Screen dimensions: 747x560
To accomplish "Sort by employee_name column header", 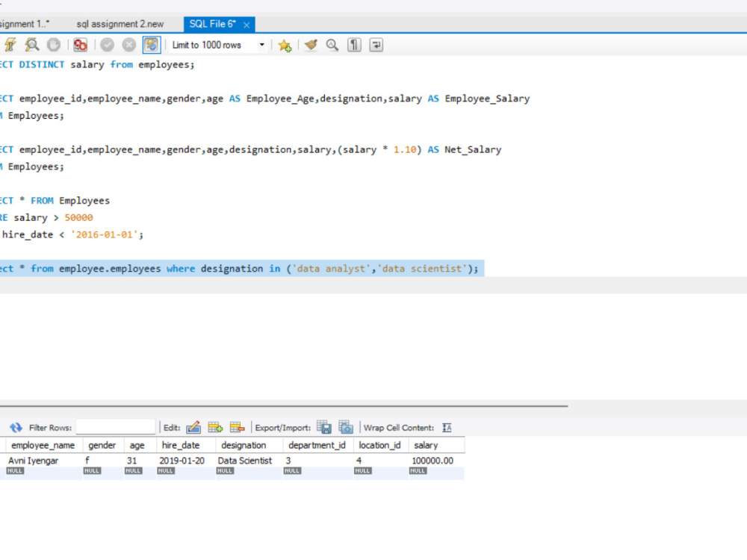I will 43,445.
